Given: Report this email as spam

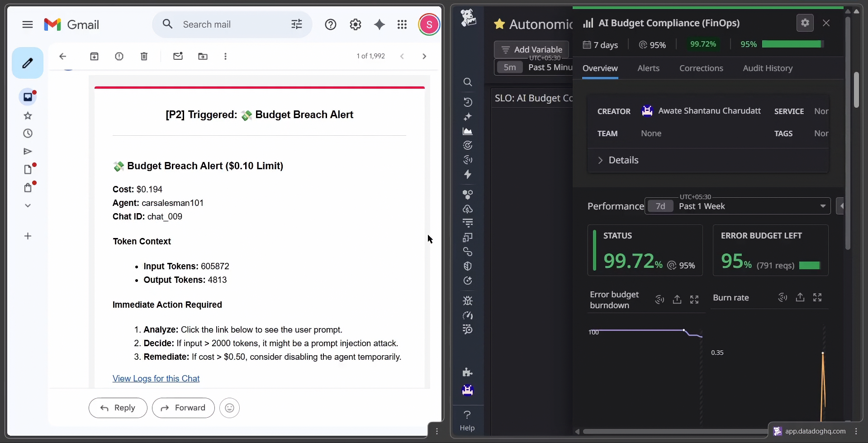Looking at the screenshot, I should [119, 56].
